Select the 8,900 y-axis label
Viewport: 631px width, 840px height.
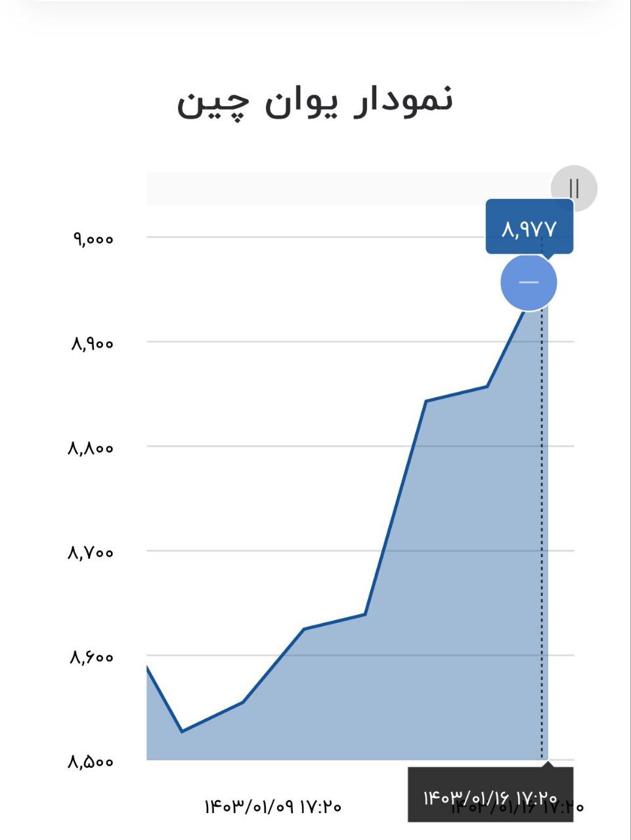pyautogui.click(x=92, y=343)
